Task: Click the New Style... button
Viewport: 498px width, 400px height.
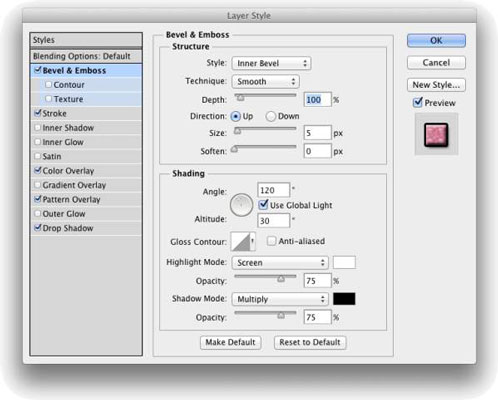Action: (436, 85)
